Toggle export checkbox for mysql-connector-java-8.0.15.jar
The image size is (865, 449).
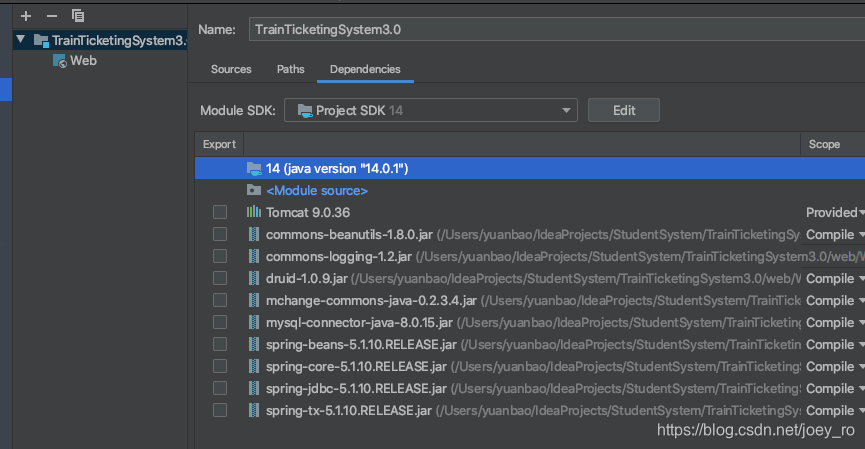click(220, 323)
